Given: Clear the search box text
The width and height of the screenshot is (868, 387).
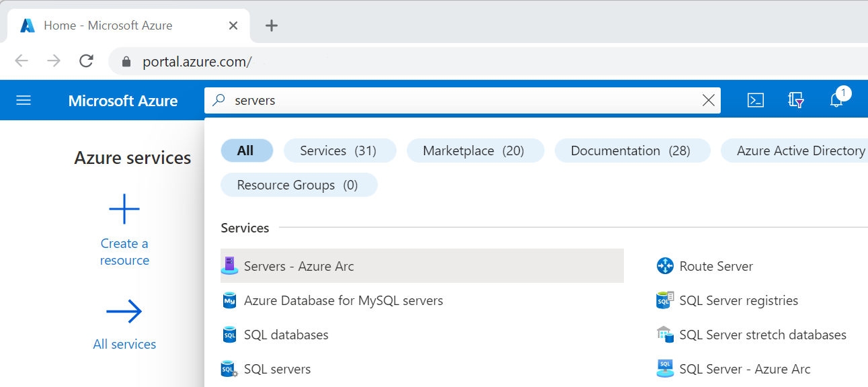Looking at the screenshot, I should (708, 101).
